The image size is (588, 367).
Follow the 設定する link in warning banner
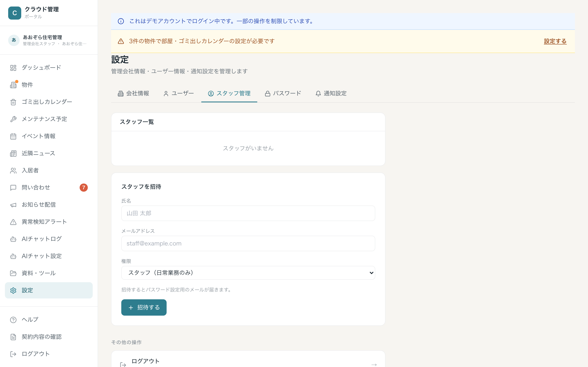pos(555,41)
